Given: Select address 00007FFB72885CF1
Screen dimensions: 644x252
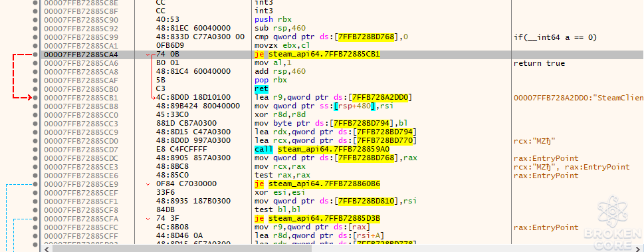Looking at the screenshot, I should pyautogui.click(x=81, y=201).
